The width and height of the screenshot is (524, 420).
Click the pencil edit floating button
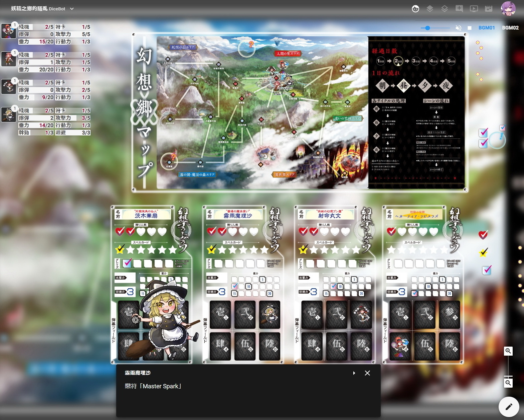[509, 407]
